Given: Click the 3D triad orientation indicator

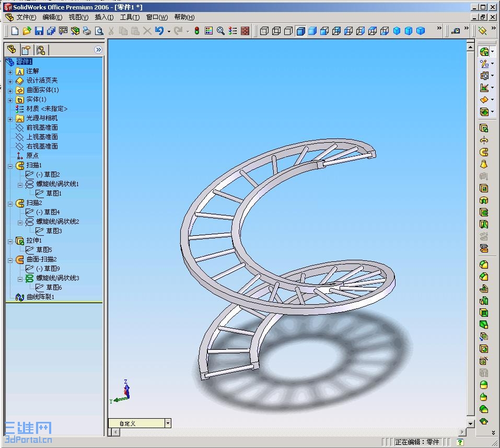Looking at the screenshot, I should point(122,392).
